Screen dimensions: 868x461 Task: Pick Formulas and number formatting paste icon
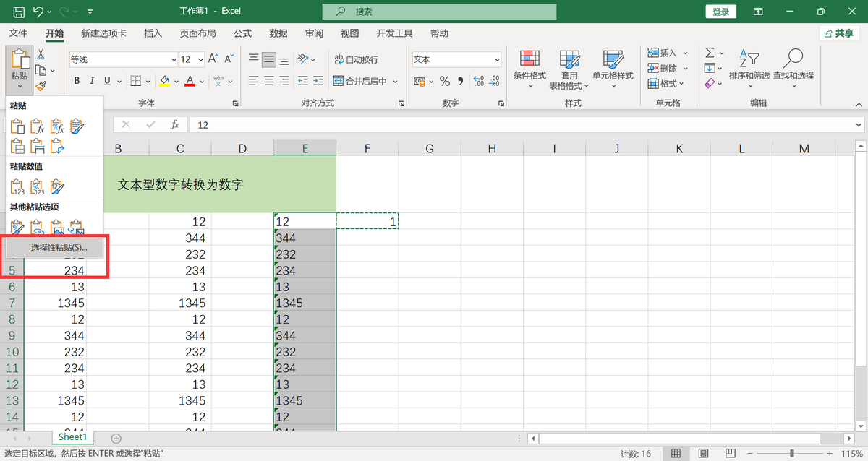57,127
